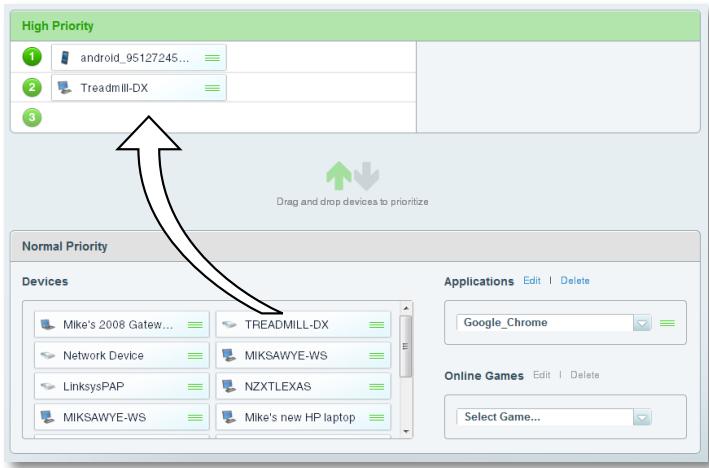
Task: Click the phone icon on android_95127245 device
Action: [x=65, y=57]
